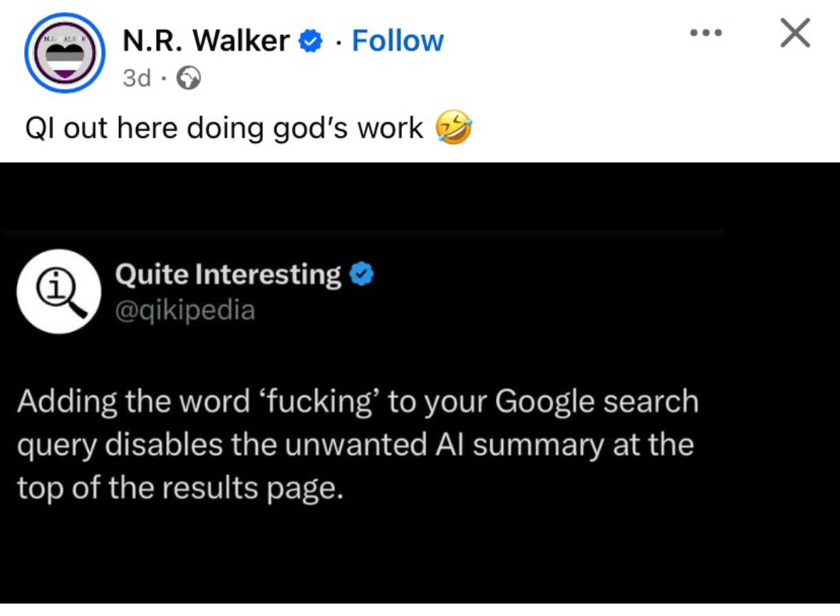Select the Quite Interesting account name
The width and height of the screenshot is (840, 616).
click(x=228, y=274)
